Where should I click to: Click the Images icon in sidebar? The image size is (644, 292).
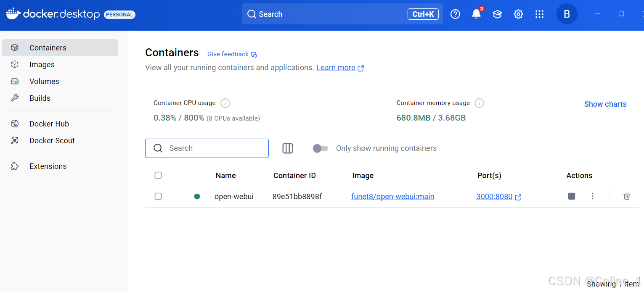[x=15, y=64]
